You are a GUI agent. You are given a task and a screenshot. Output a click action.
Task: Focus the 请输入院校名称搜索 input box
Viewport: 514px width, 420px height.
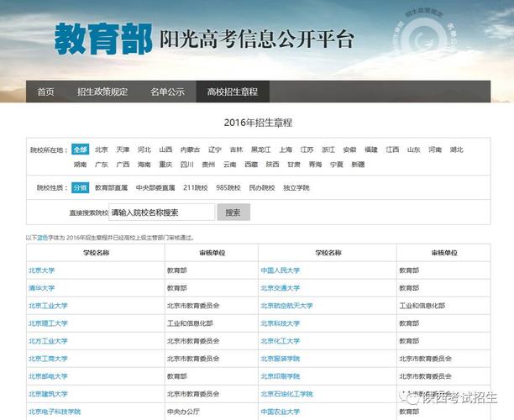162,213
